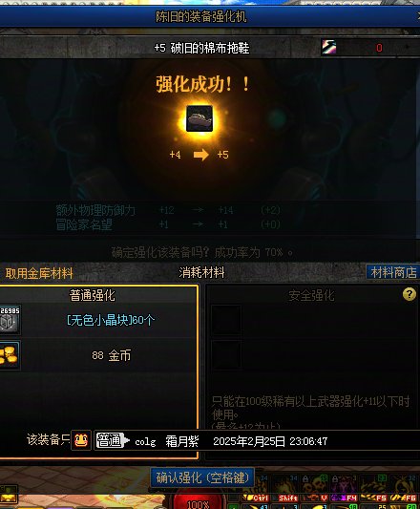Confirm with the 确认强化 (空格键) button
This screenshot has width=420, height=509.
click(x=202, y=477)
